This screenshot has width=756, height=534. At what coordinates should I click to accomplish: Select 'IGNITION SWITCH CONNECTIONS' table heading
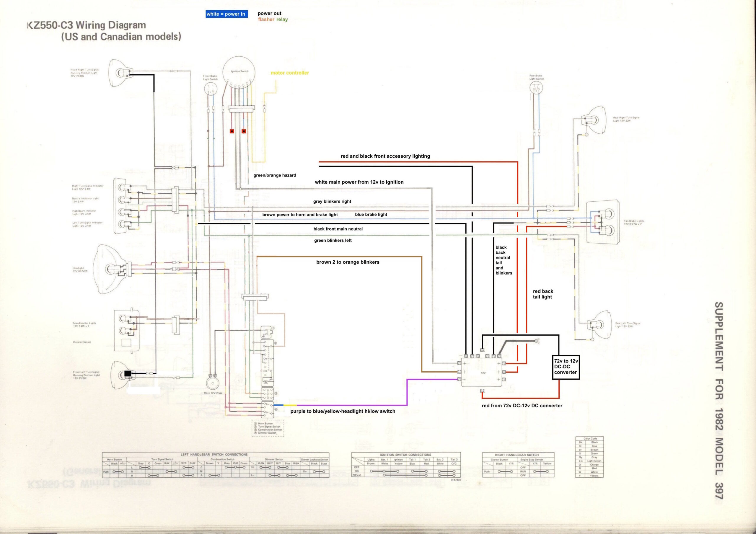coord(405,455)
